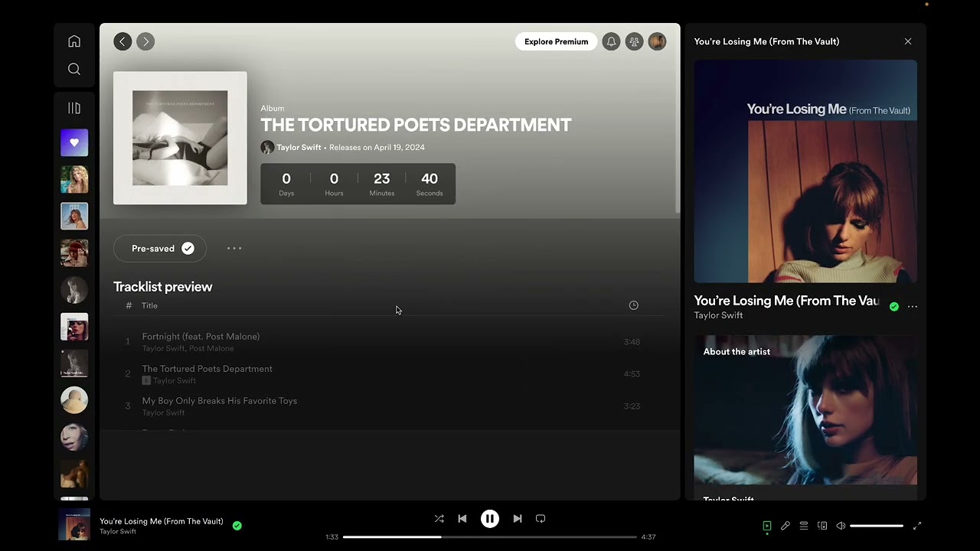Pause the current song
The image size is (980, 551).
(490, 519)
